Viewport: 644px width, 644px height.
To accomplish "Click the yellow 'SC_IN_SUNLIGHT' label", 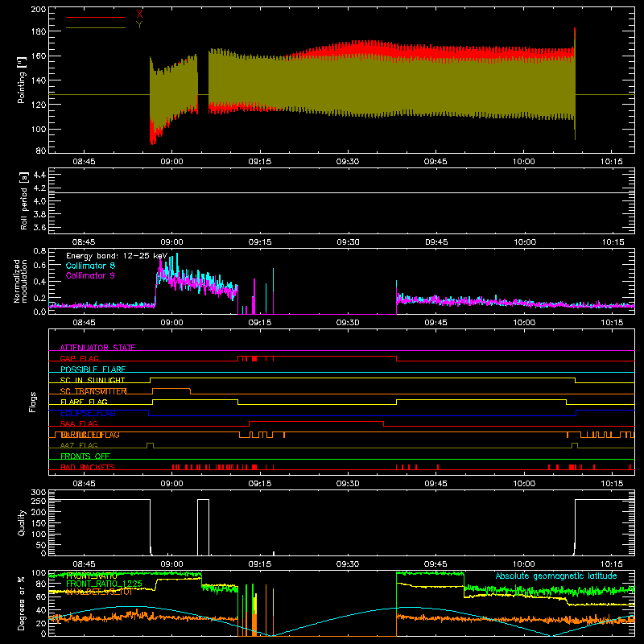I will 93,380.
